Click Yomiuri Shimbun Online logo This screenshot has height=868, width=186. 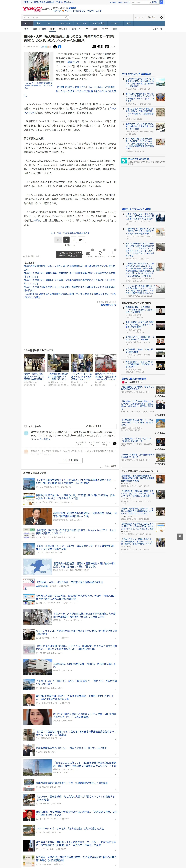pyautogui.click(x=104, y=47)
